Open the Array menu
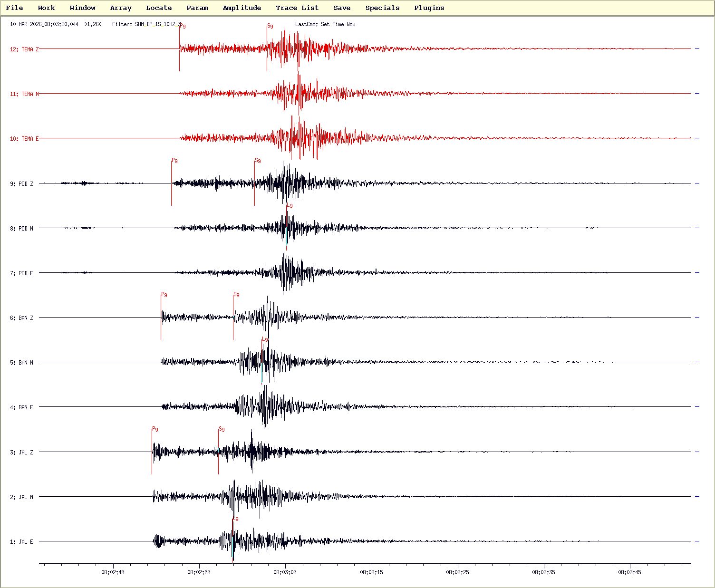 pos(121,8)
